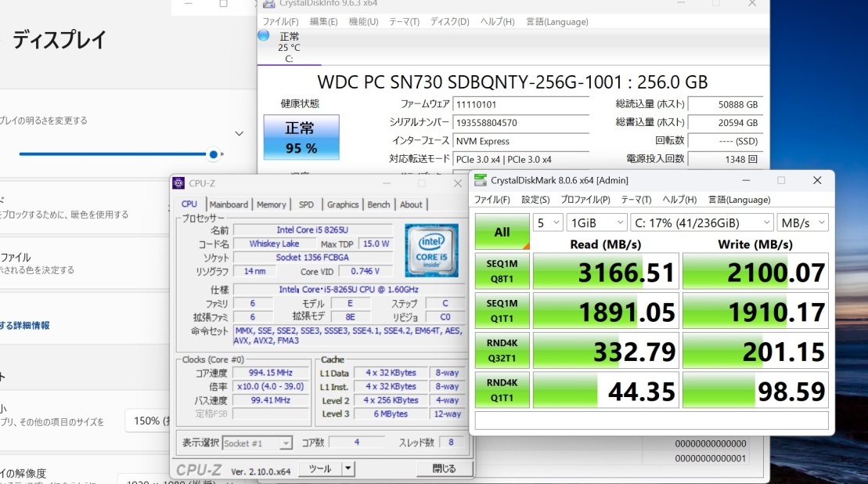Image resolution: width=868 pixels, height=484 pixels.
Task: Expand the brightness section chevron in settings
Action: pyautogui.click(x=240, y=133)
